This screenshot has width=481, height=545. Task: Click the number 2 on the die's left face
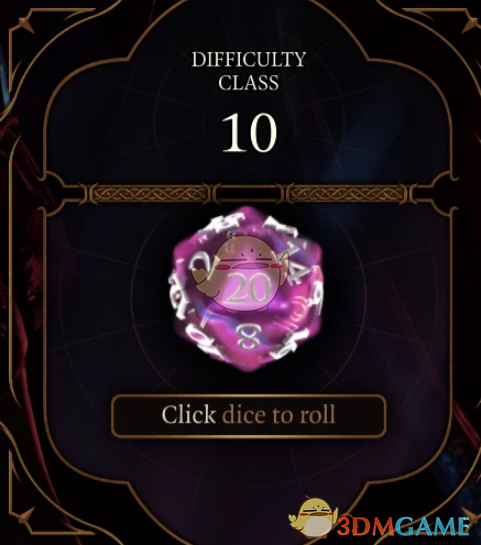(x=199, y=264)
